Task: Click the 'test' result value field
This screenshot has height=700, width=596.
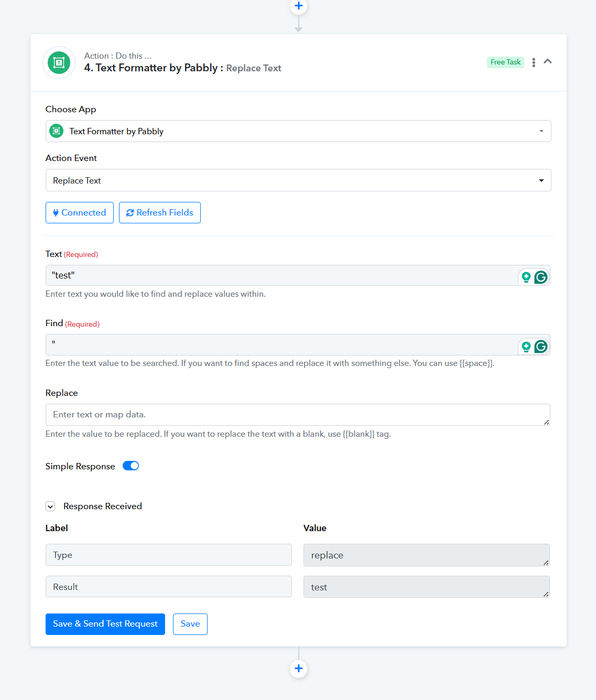Action: point(427,587)
